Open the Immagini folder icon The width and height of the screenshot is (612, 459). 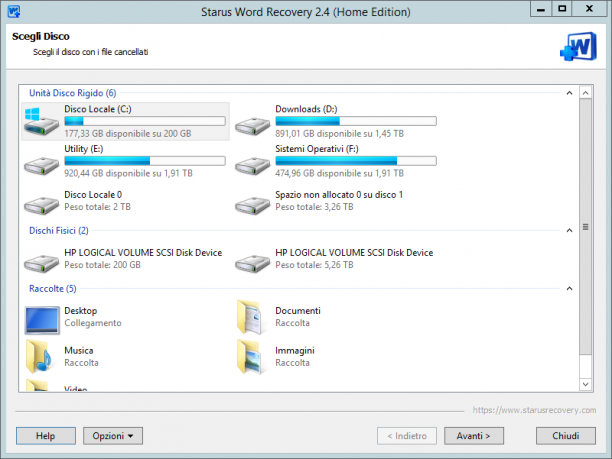250,356
